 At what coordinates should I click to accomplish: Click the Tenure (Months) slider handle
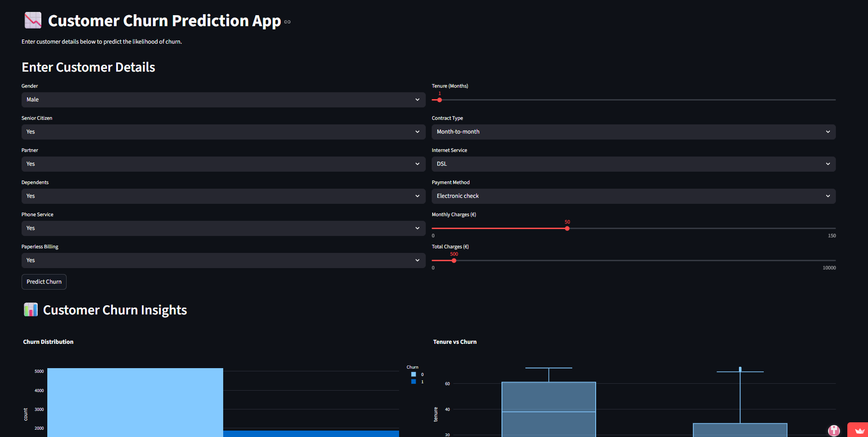tap(440, 100)
